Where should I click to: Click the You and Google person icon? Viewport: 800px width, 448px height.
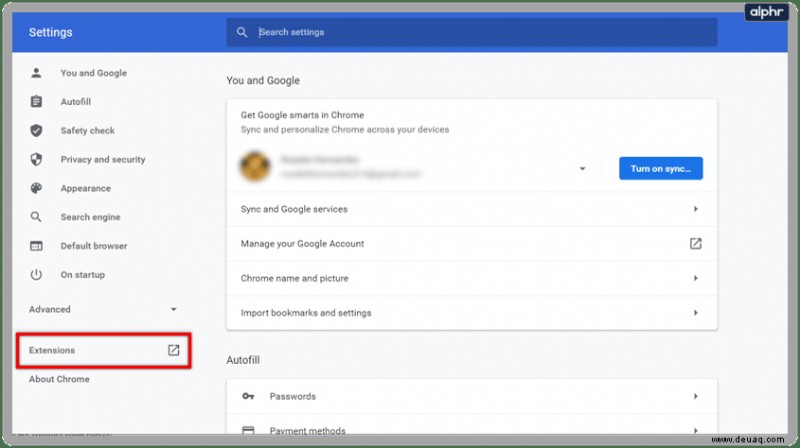36,73
